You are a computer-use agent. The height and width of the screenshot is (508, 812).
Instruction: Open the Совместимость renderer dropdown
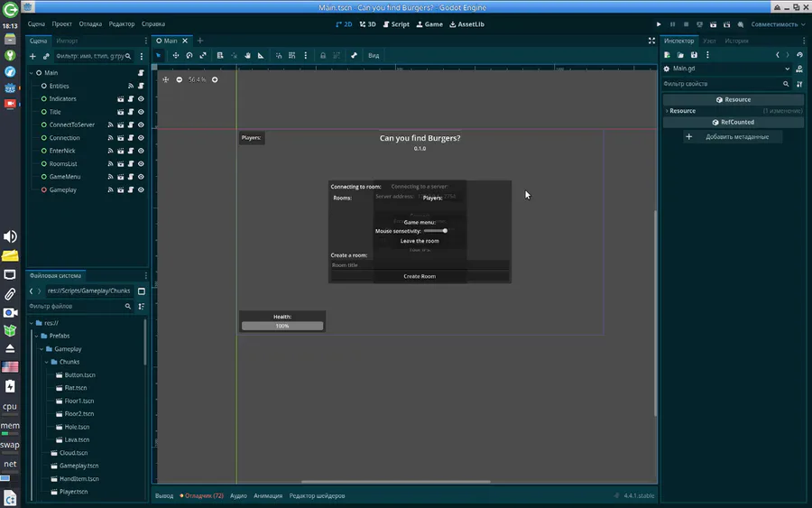(x=778, y=24)
